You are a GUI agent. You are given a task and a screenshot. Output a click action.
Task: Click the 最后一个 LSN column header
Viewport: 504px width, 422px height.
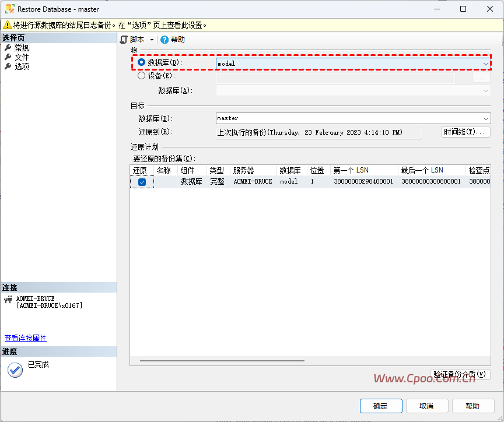click(432, 170)
